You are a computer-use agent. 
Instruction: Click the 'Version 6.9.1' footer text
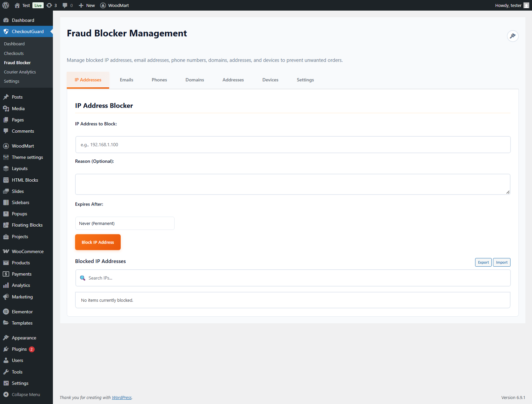[513, 398]
